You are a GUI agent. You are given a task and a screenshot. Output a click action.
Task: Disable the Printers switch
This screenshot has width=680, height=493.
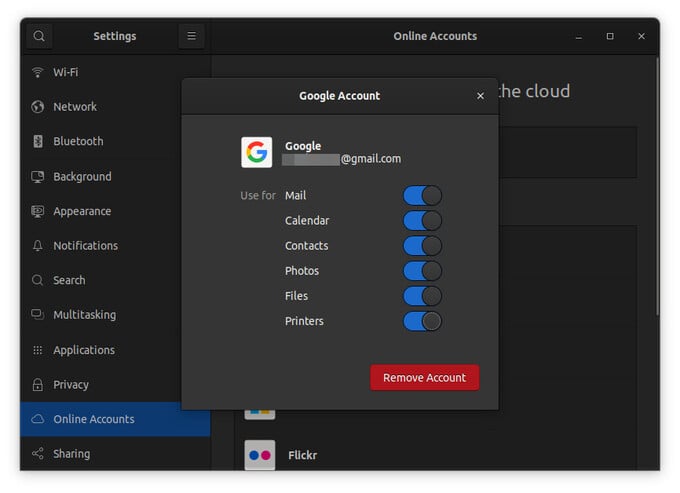422,321
